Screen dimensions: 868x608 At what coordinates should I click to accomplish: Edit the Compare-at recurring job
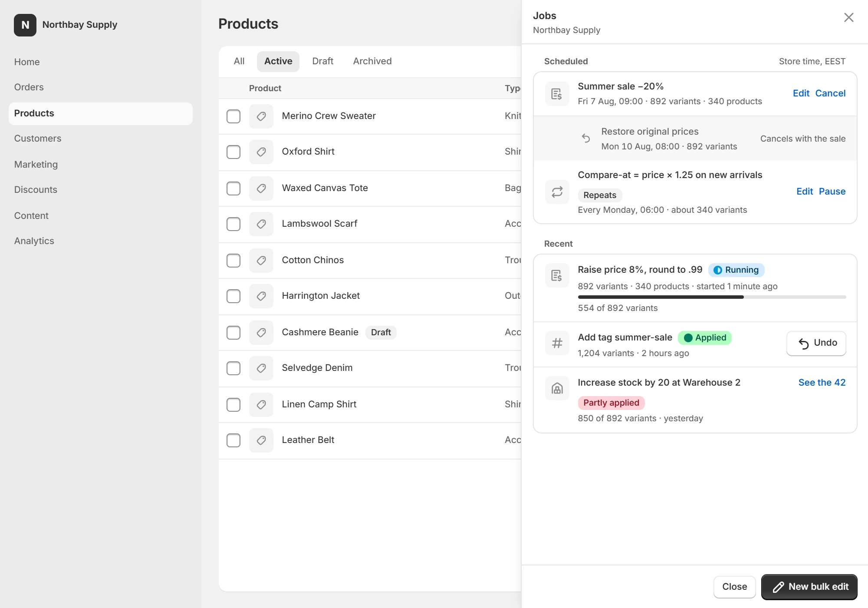(805, 192)
